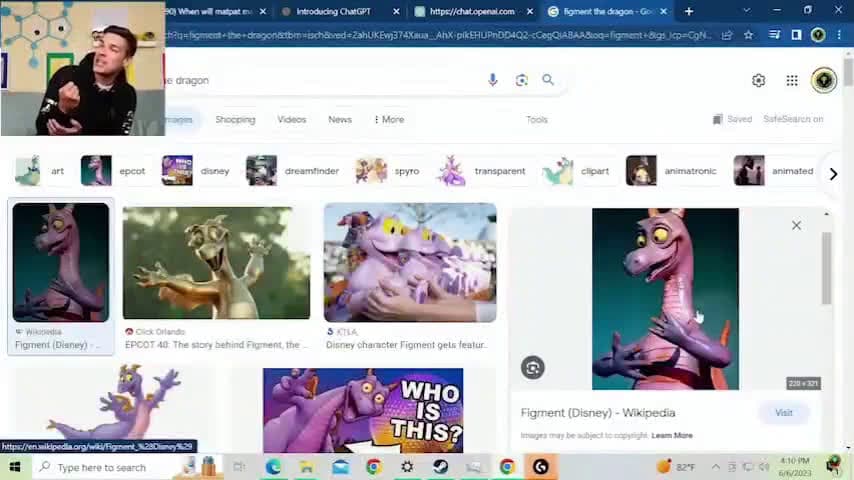Open the Mail app on the taskbar
This screenshot has width=854, height=480.
(x=340, y=467)
